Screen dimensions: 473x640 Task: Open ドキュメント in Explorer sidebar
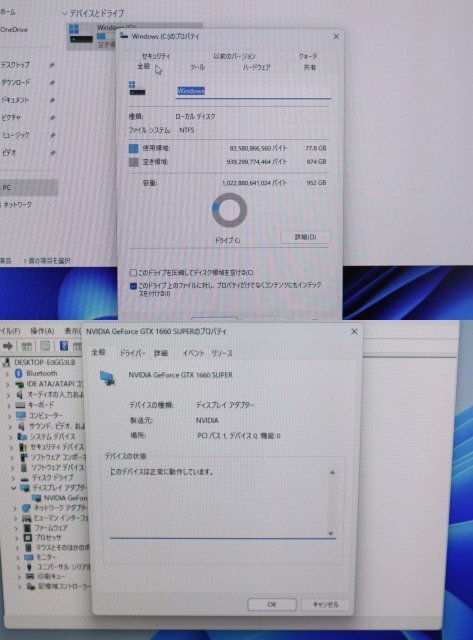[15, 100]
